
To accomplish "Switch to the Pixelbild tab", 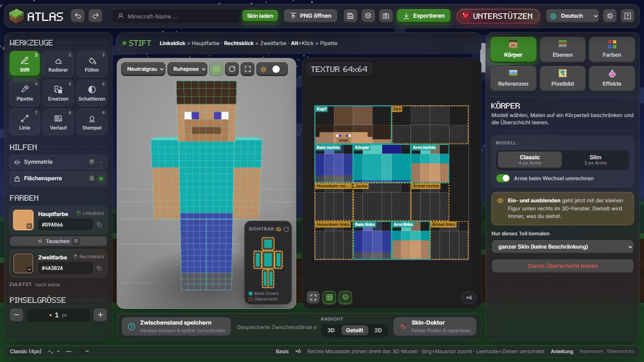I will [x=562, y=78].
